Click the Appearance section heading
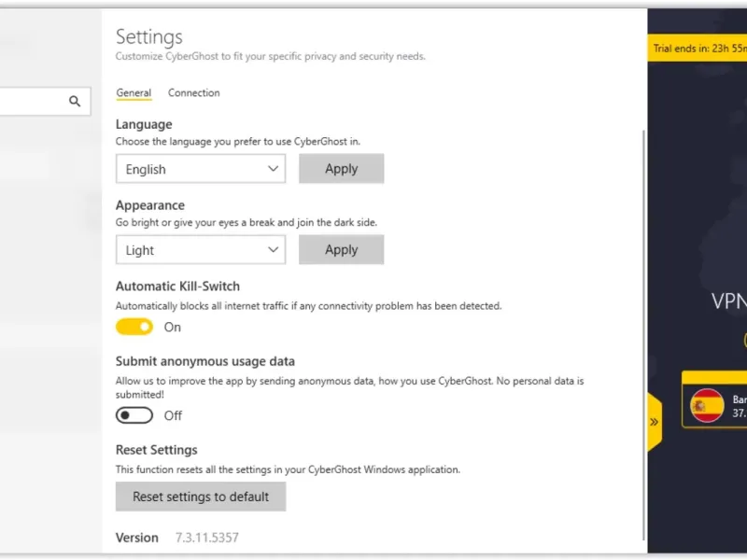 tap(150, 205)
